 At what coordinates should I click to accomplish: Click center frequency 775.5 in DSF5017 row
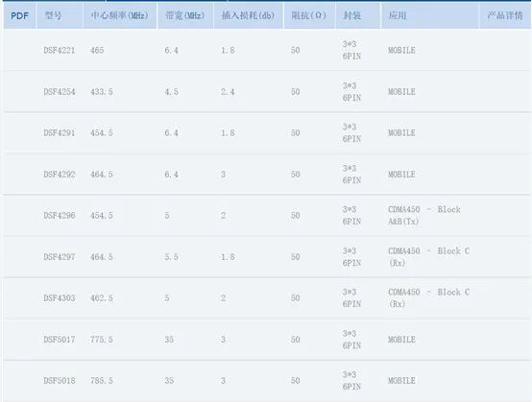click(x=102, y=340)
